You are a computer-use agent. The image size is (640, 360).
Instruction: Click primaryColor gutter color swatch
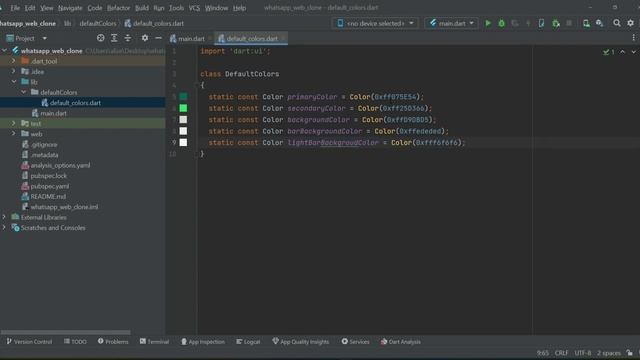183,96
